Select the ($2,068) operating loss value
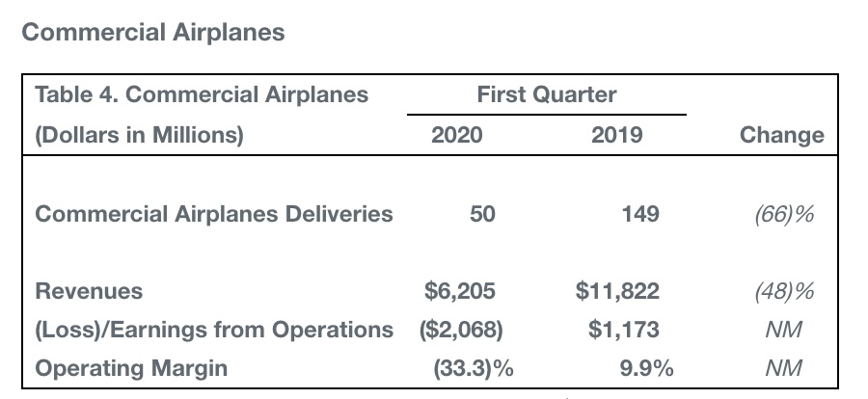 (461, 330)
